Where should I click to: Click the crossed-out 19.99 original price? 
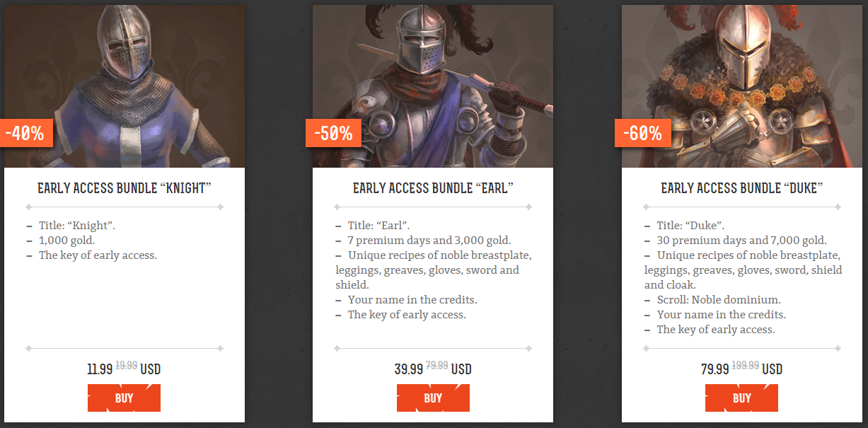point(126,366)
